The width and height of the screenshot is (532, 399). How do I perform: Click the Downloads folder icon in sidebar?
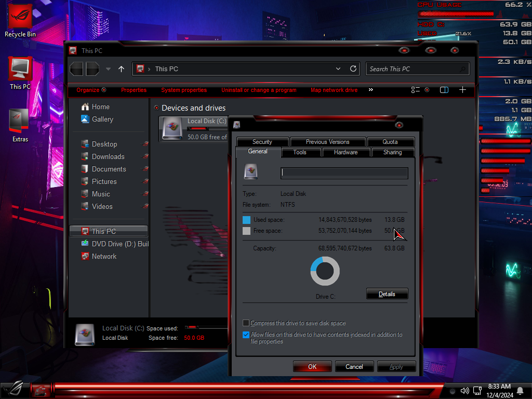[x=85, y=156]
